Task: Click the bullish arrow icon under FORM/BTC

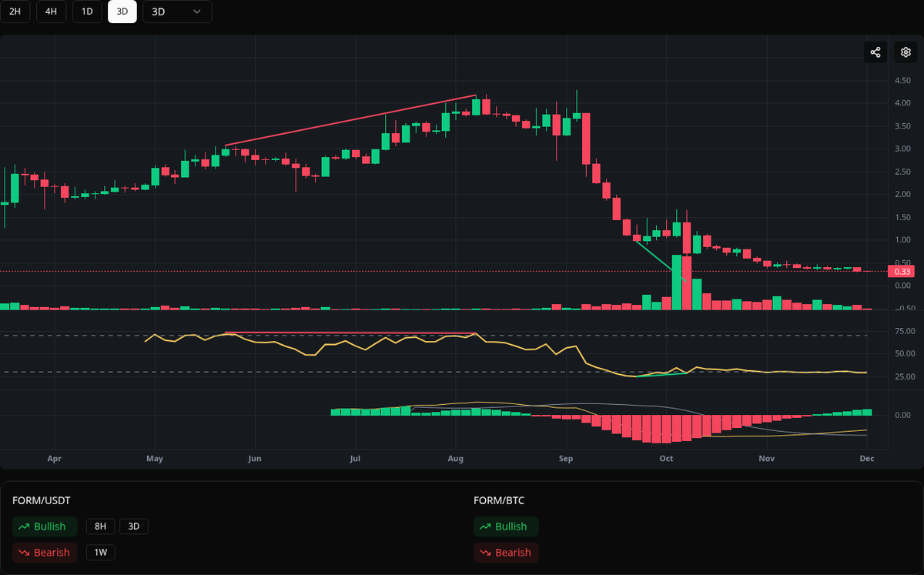Action: pos(485,526)
